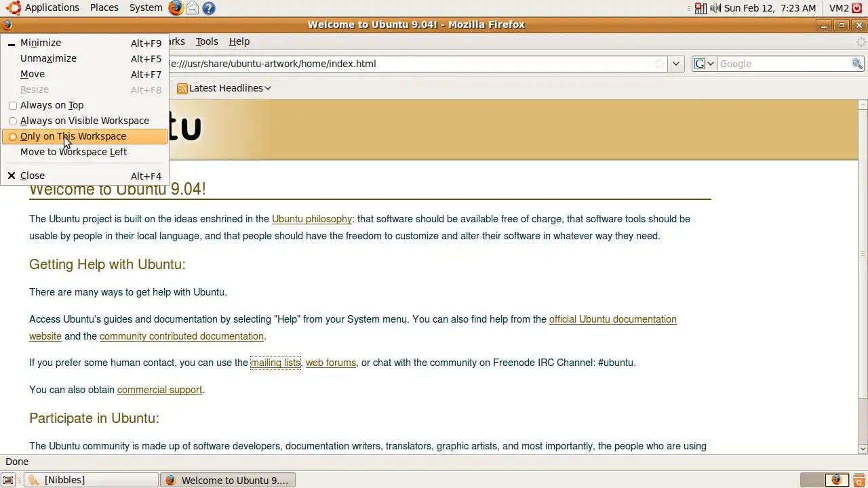This screenshot has height=488, width=868.
Task: Choose Move from the window menu
Action: pyautogui.click(x=84, y=74)
